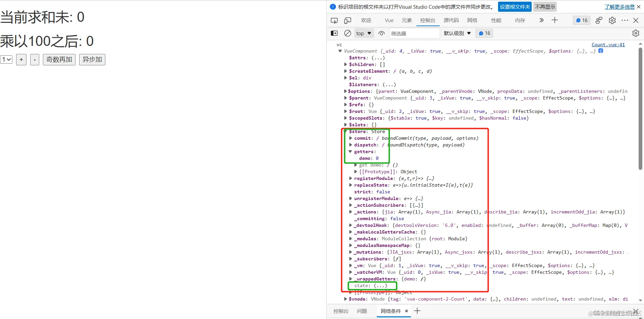Close the DevTools panel
This screenshot has width=644, height=319.
coord(636,20)
